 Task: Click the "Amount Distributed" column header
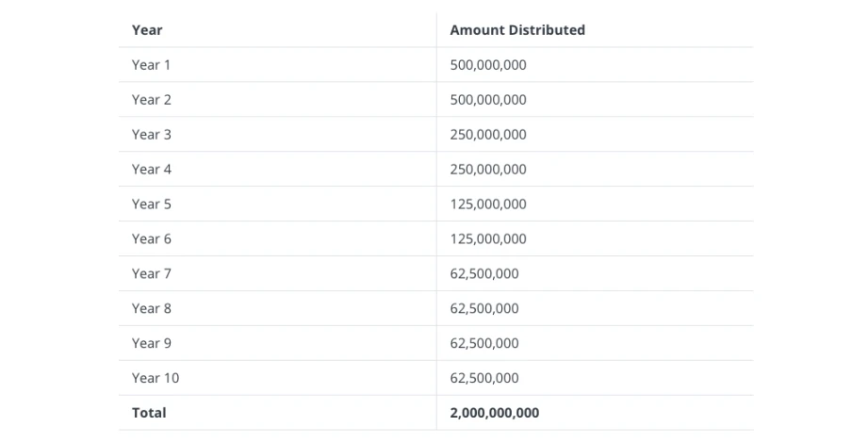click(x=517, y=30)
